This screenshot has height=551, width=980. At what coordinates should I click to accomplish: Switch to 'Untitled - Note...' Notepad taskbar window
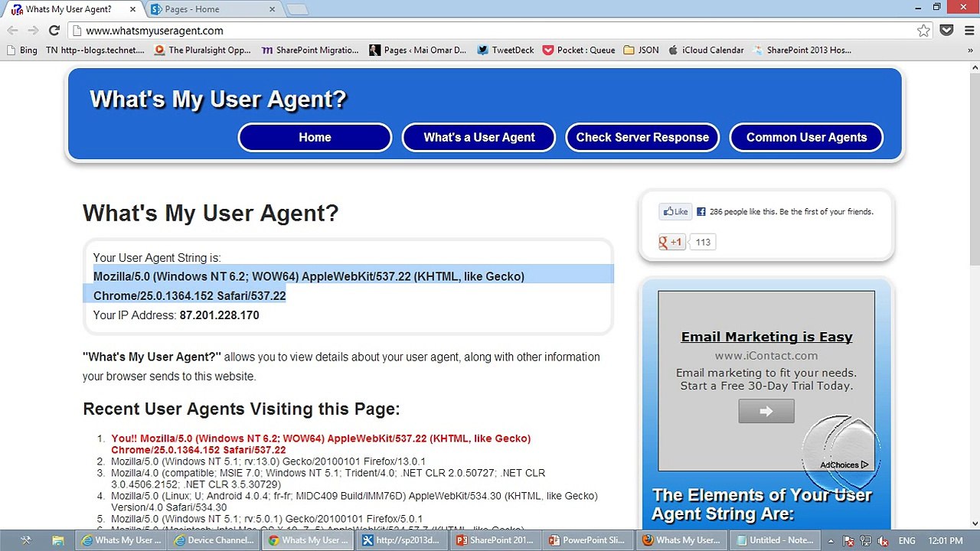(775, 540)
